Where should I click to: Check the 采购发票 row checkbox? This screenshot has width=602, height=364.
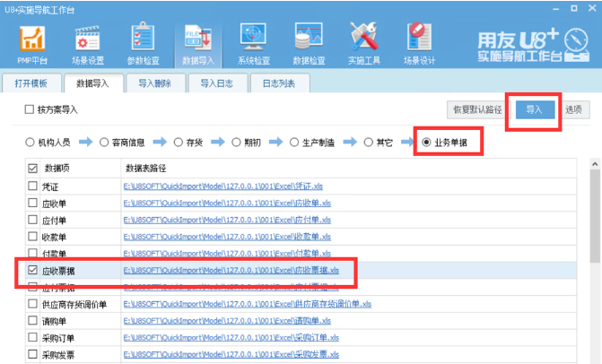32,354
